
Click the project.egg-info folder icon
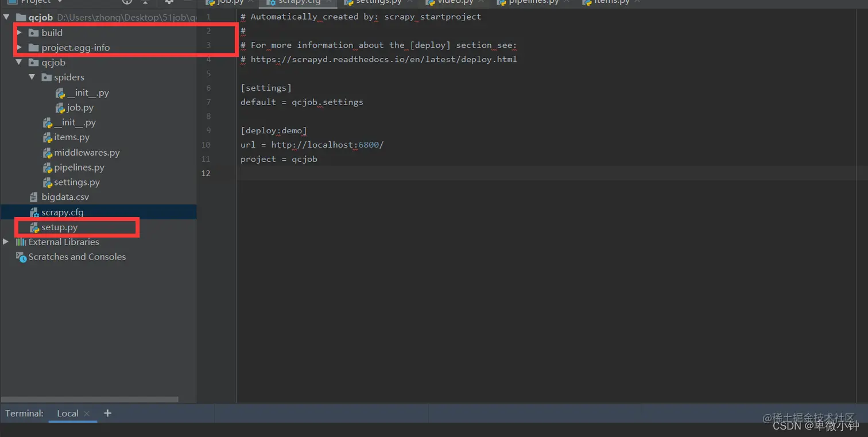[x=33, y=48]
